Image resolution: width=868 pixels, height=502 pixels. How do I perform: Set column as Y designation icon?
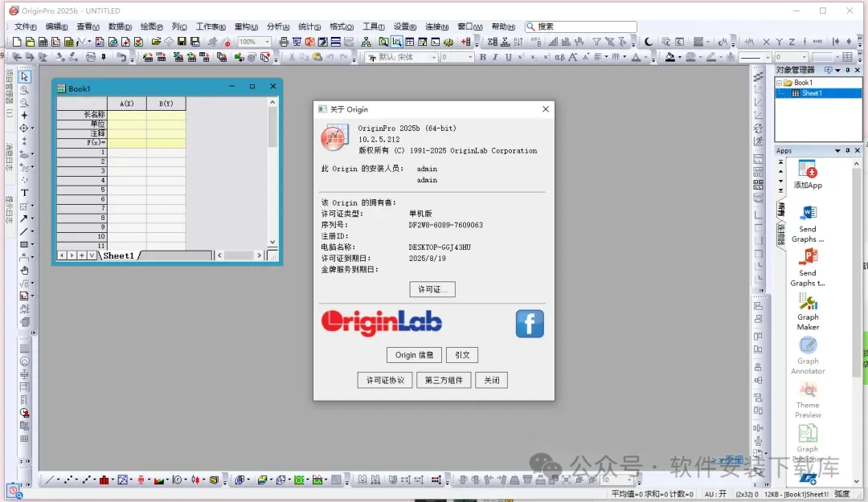coord(779,42)
